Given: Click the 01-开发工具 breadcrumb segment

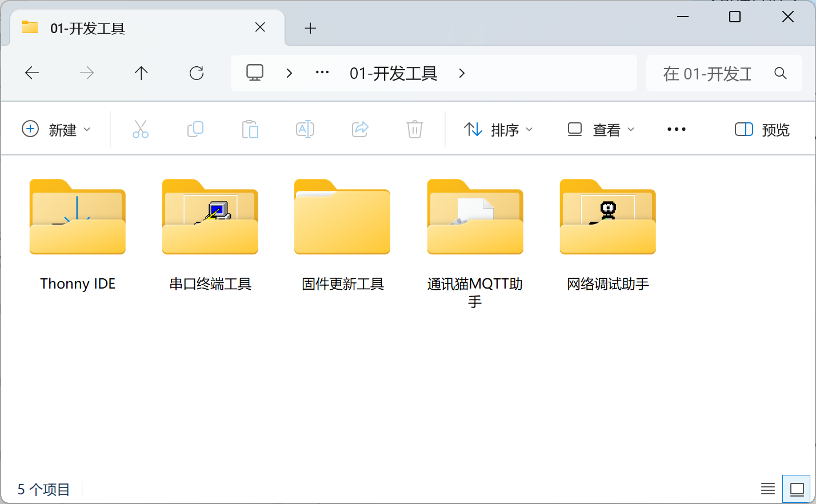Looking at the screenshot, I should coord(394,73).
